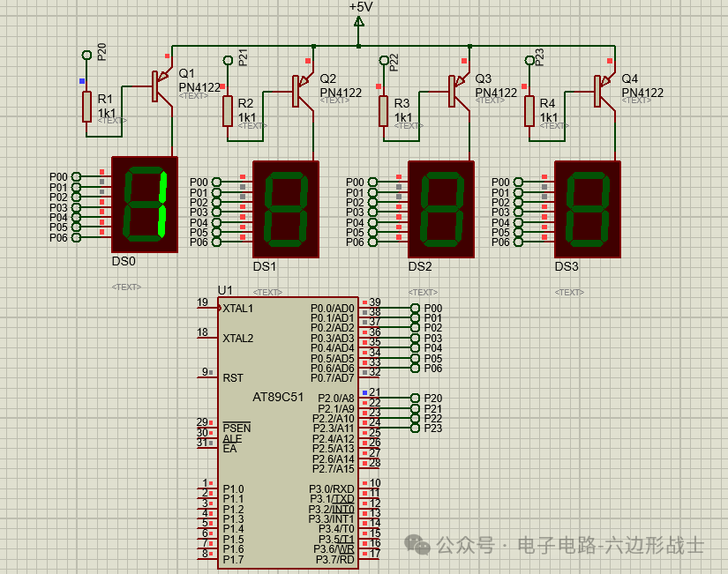The height and width of the screenshot is (574, 728).
Task: Click the DS0 seven-segment display
Action: 145,205
